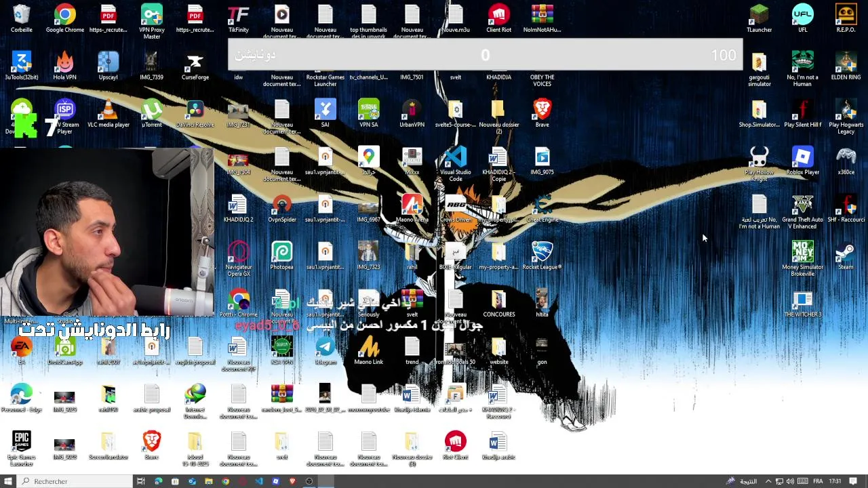Open Play Hollow Knight icon

click(x=759, y=164)
